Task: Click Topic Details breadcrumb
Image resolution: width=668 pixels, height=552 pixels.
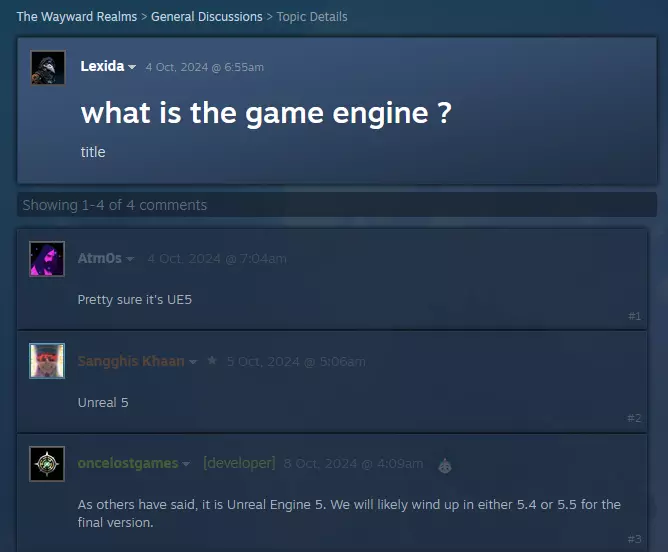Action: (x=312, y=17)
